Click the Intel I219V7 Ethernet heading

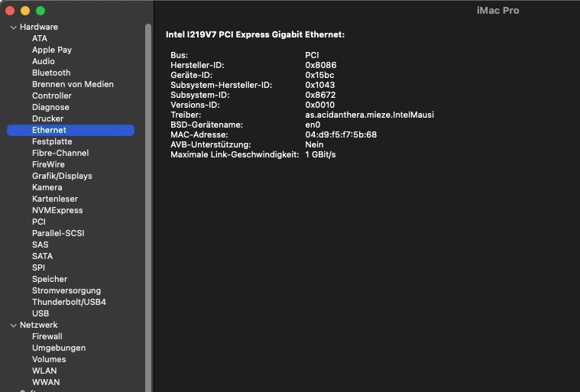pyautogui.click(x=255, y=34)
